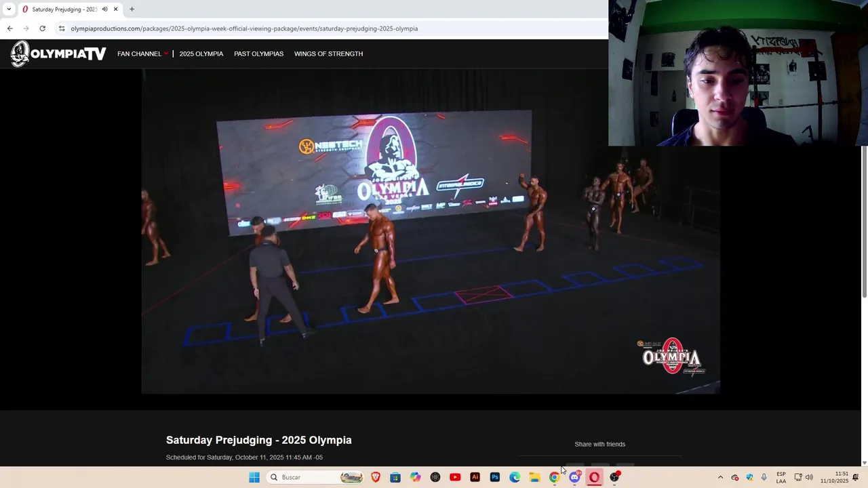Switch to Google Chrome in taskbar
This screenshot has height=488, width=868.
point(555,477)
